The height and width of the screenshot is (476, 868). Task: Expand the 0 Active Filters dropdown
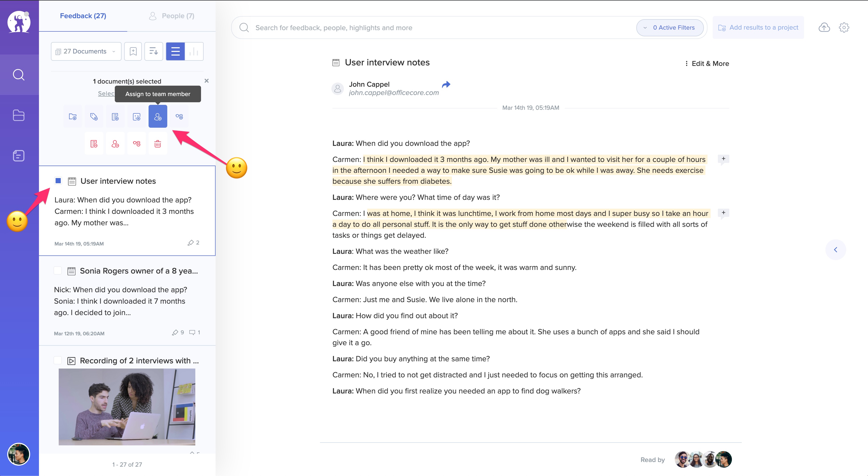[x=670, y=28]
